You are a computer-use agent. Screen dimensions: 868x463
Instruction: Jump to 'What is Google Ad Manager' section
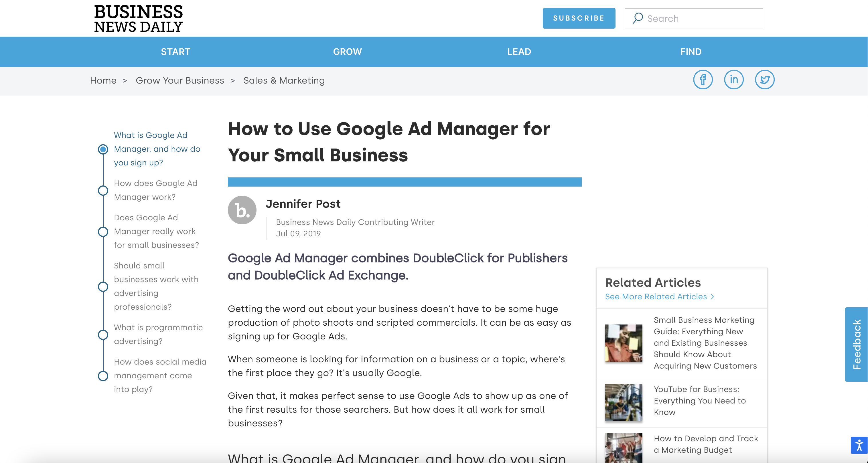[x=157, y=149]
